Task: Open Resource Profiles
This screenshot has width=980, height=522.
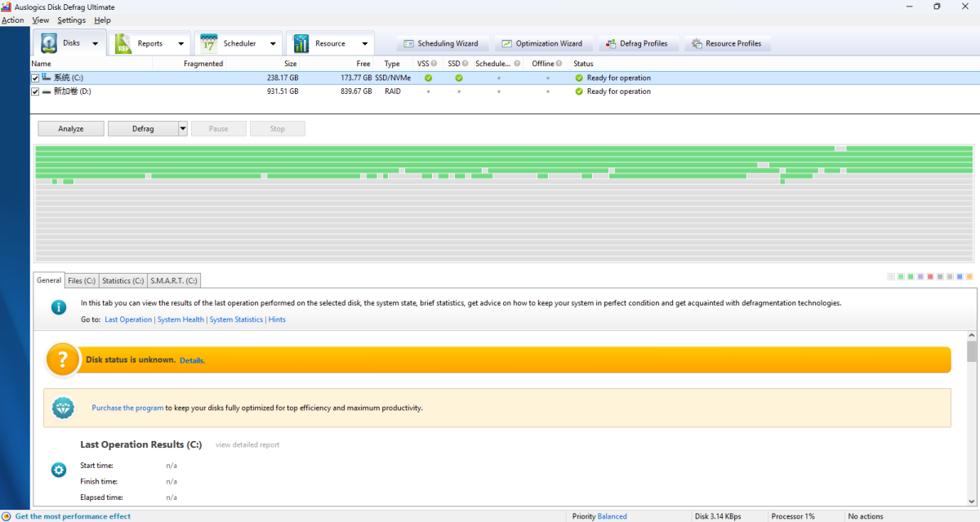Action: tap(726, 43)
